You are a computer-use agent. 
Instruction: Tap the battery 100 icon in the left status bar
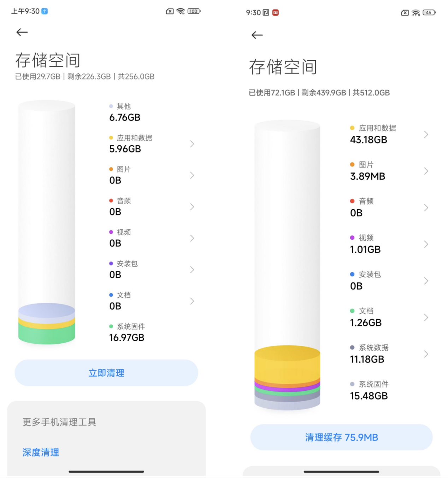tap(194, 11)
